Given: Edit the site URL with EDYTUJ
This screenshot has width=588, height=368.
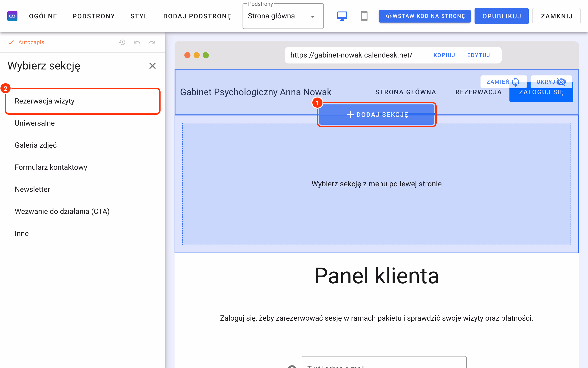Looking at the screenshot, I should 478,55.
